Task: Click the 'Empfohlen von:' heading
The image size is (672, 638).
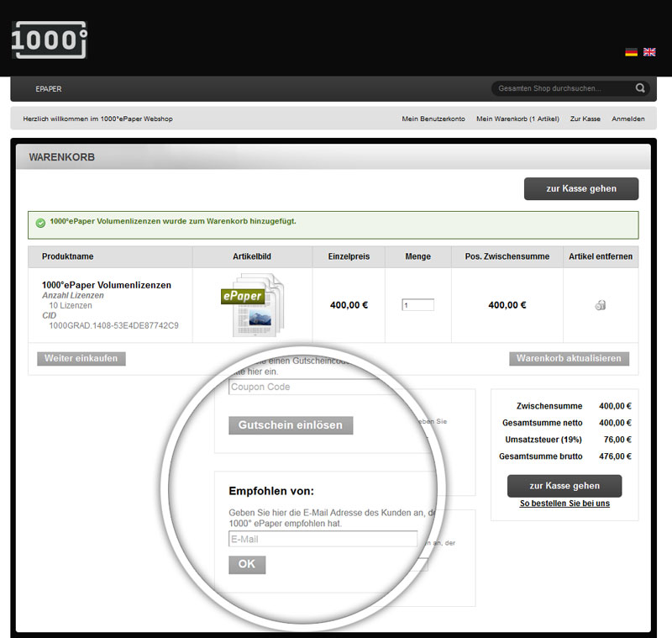Action: 271,491
